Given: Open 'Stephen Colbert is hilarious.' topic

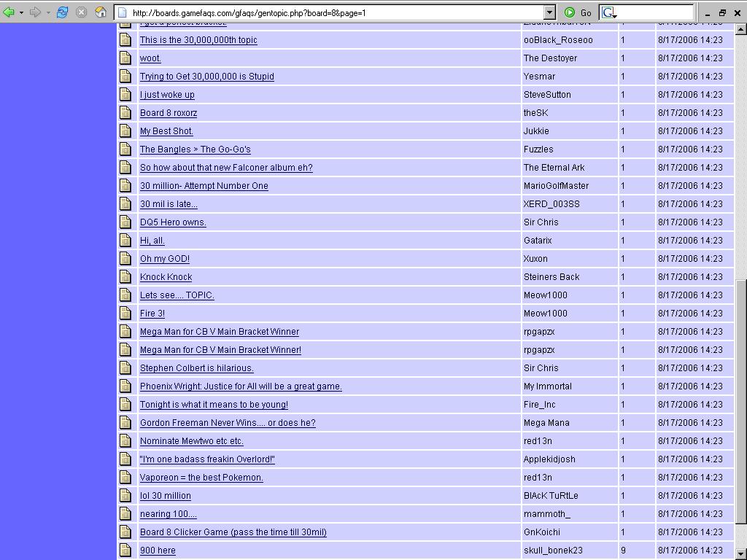Looking at the screenshot, I should point(196,368).
